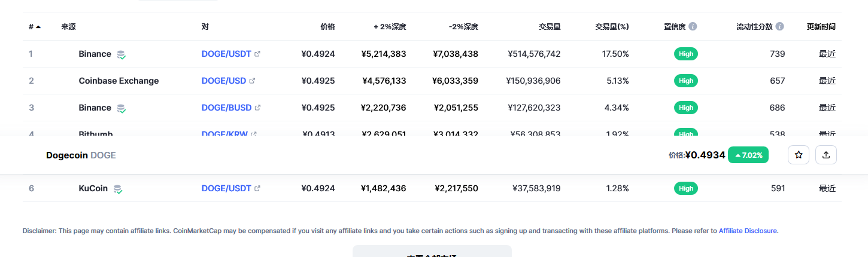Sort the table by 价格 column
Screen dimensions: 868x257
tap(327, 27)
